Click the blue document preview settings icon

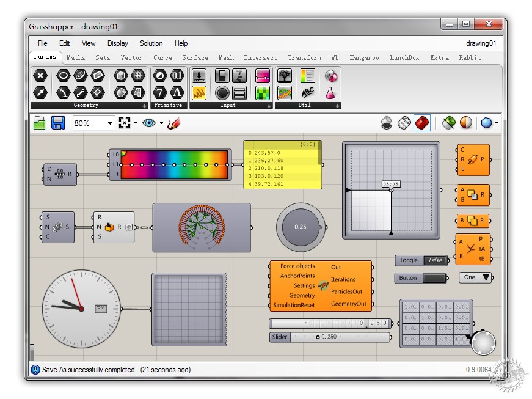(x=487, y=123)
